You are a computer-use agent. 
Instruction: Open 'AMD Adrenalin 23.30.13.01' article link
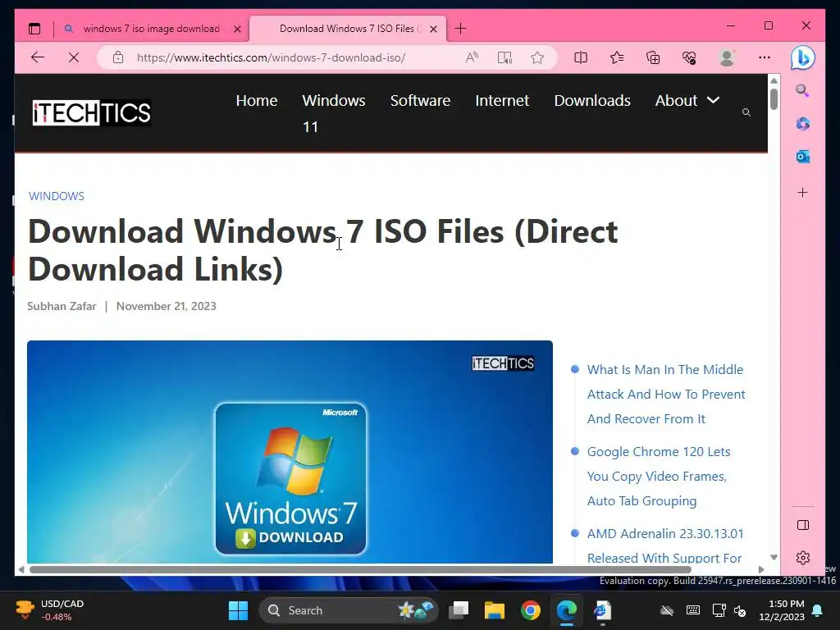pyautogui.click(x=665, y=546)
